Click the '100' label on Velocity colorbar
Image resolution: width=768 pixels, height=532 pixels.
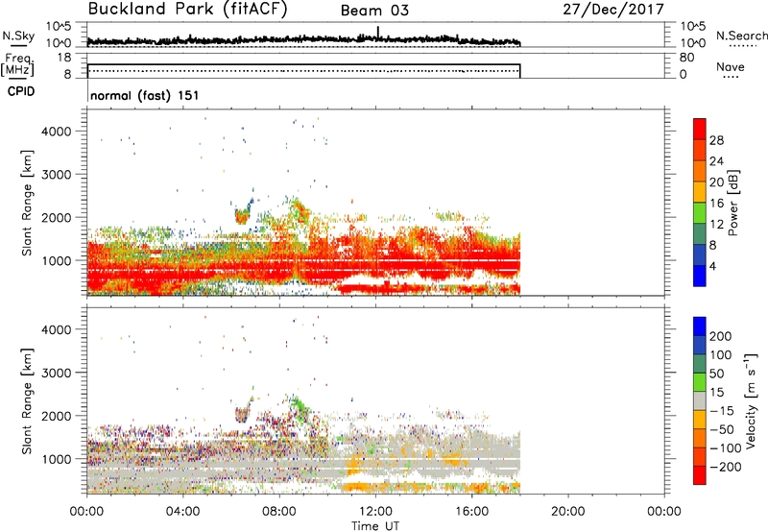click(721, 354)
